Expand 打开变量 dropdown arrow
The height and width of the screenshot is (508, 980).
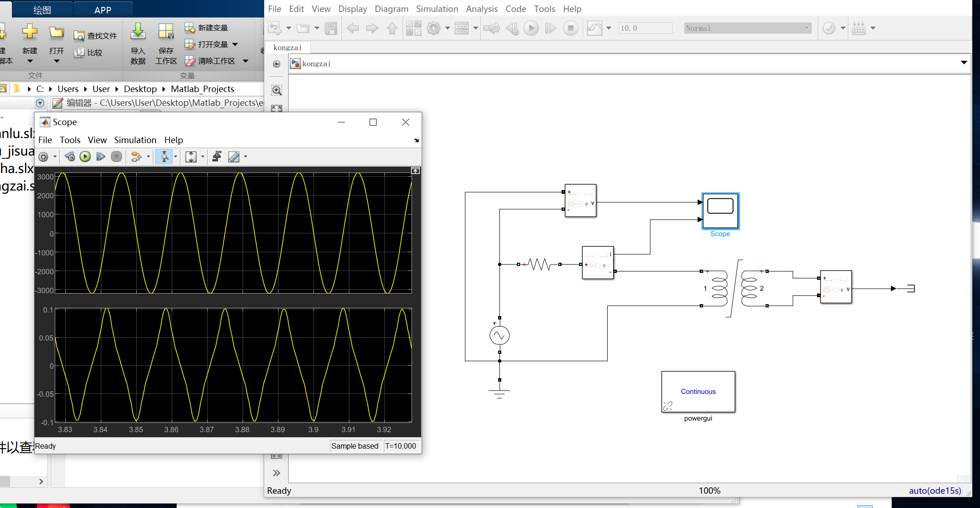click(x=235, y=45)
